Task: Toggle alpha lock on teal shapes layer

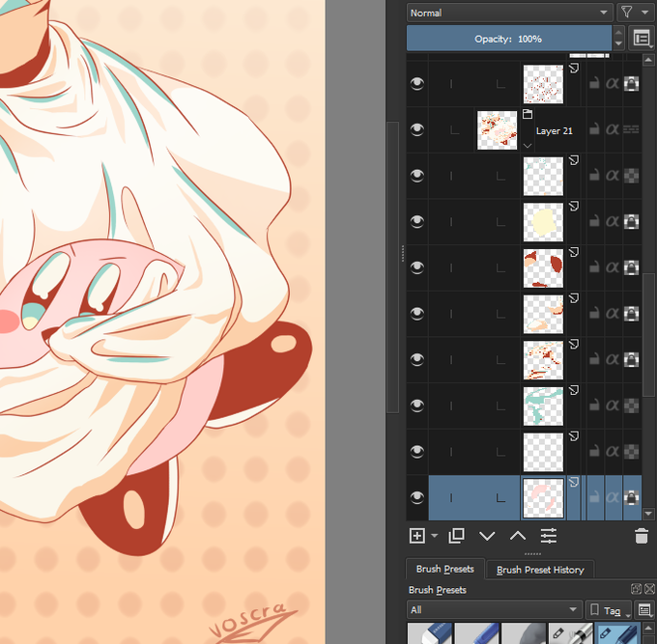Action: coord(631,406)
